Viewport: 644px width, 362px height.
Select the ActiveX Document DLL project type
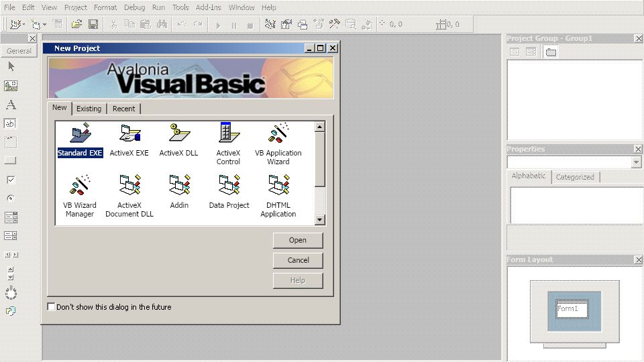click(129, 196)
